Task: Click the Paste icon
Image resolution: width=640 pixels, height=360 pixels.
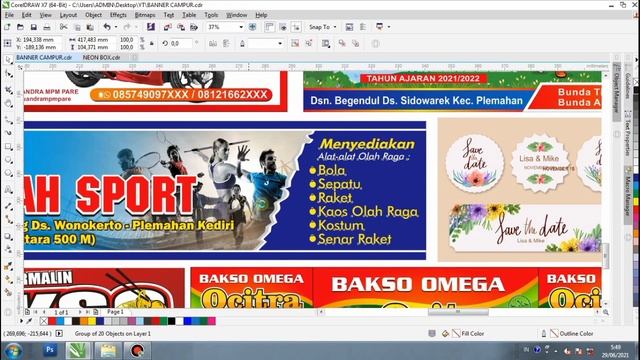Action: coord(90,27)
